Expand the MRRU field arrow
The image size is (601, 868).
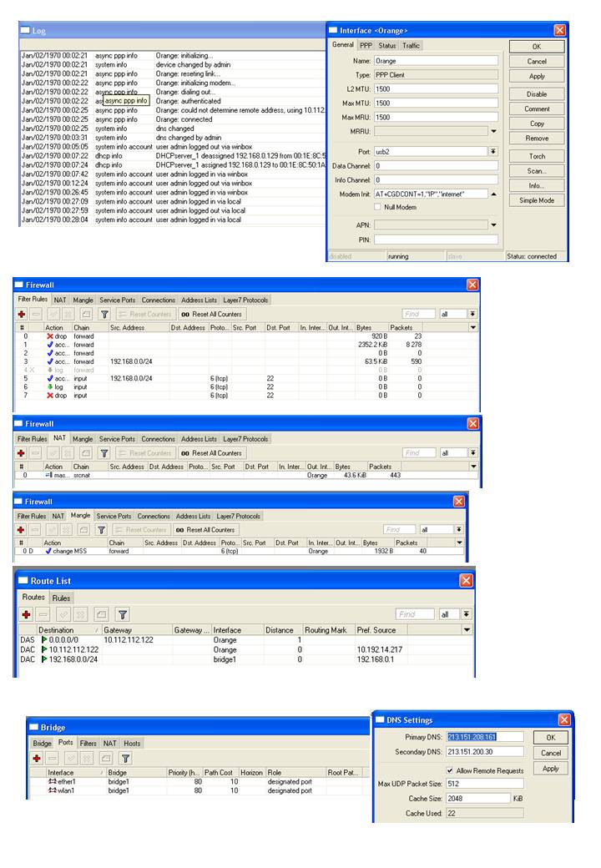[x=493, y=131]
